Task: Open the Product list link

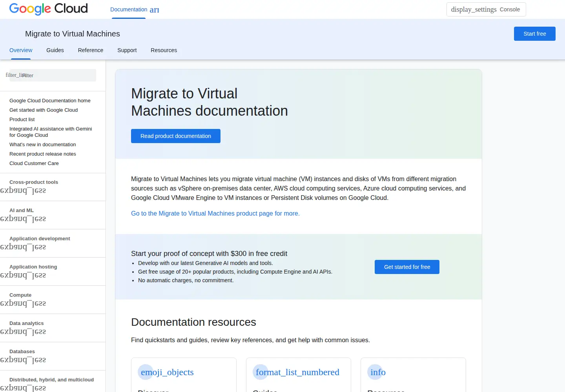Action: click(x=22, y=120)
